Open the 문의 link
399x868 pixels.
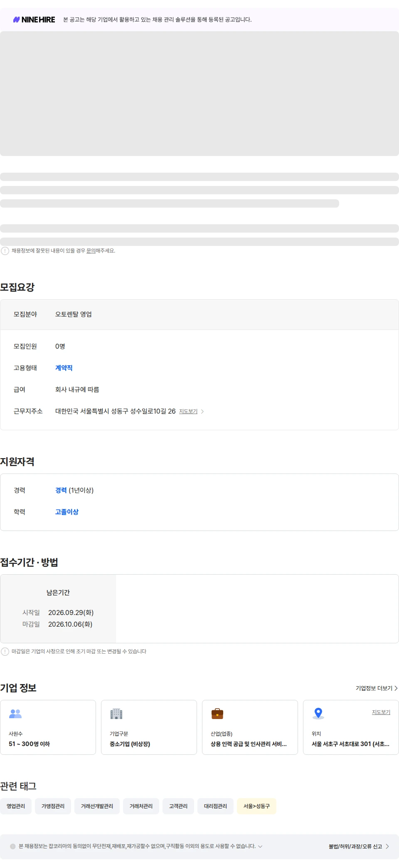pyautogui.click(x=91, y=251)
